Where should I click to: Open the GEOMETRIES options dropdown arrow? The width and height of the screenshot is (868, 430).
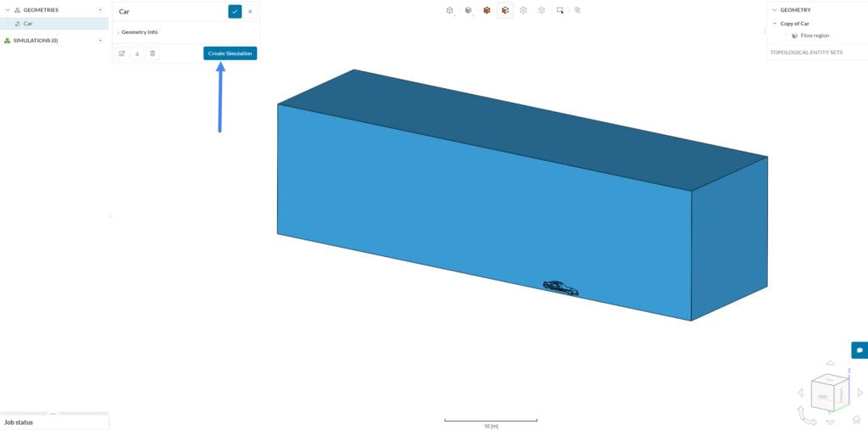pos(100,10)
